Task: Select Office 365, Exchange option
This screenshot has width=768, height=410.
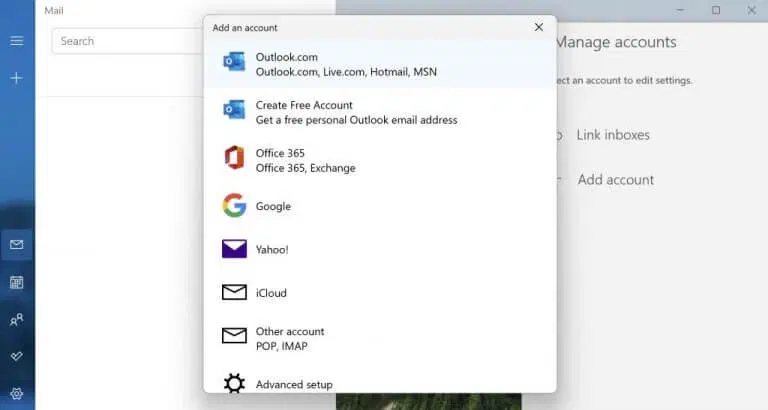Action: tap(380, 160)
